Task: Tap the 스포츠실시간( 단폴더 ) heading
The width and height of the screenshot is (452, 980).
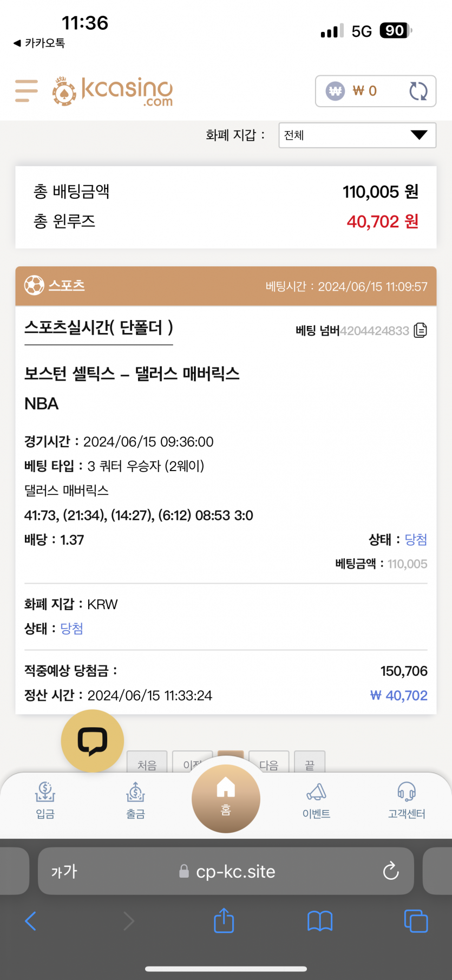Action: [99, 328]
